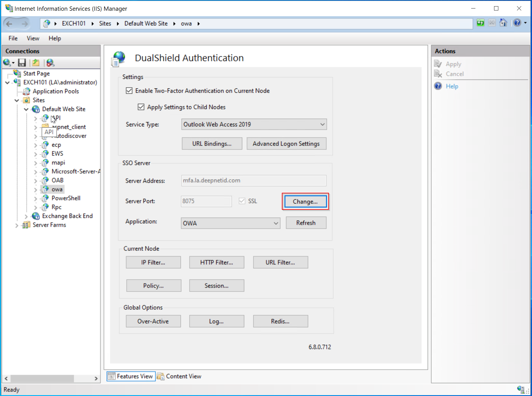The image size is (532, 396).
Task: Click the Application Pools icon
Action: [x=27, y=91]
